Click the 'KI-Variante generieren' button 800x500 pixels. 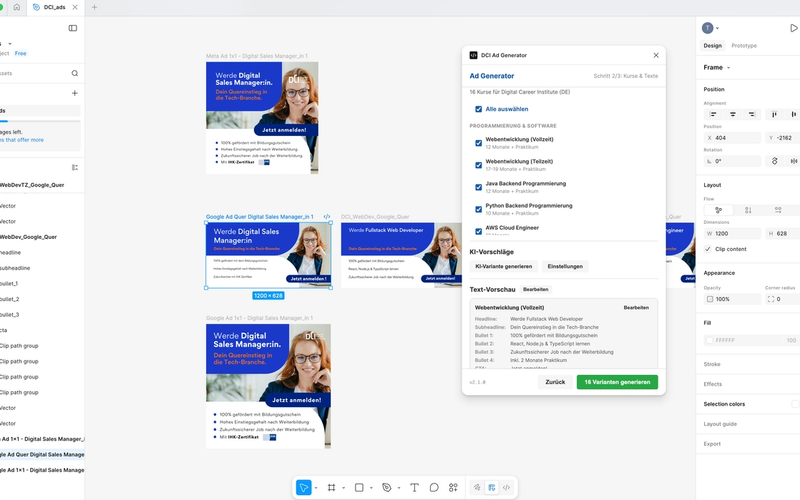(x=504, y=266)
